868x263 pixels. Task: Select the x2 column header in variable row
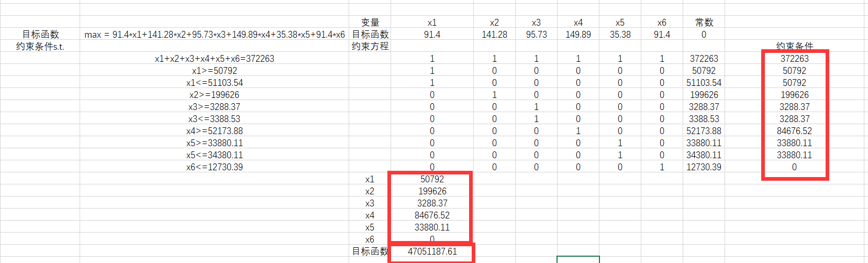tap(495, 23)
